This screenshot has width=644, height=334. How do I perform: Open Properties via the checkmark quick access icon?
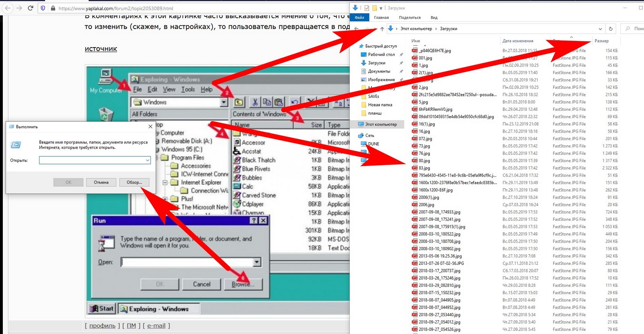(366, 8)
